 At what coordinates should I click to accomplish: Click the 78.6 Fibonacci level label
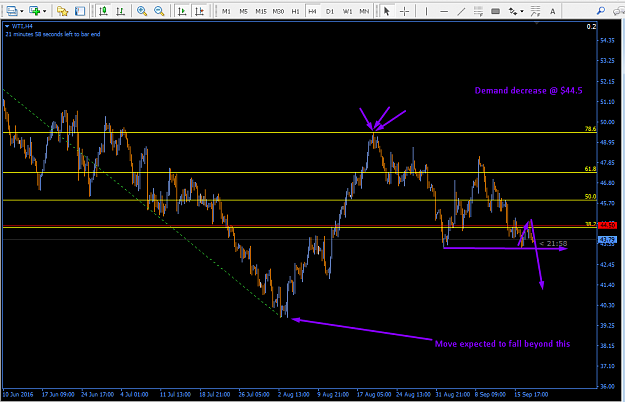pos(590,129)
